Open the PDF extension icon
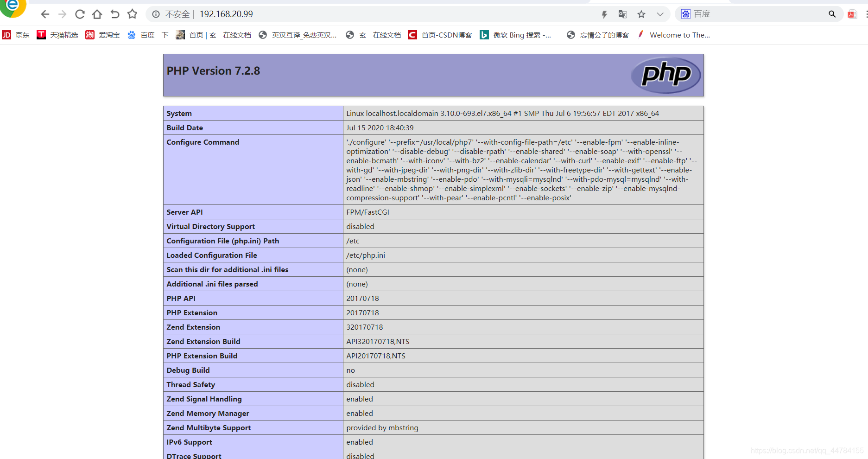Image resolution: width=868 pixels, height=459 pixels. point(852,14)
